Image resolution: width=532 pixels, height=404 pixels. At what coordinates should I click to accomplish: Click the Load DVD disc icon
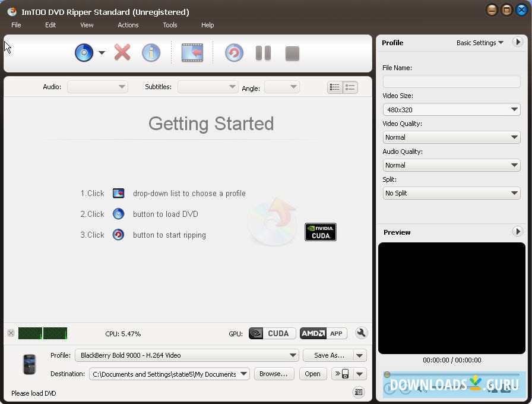83,52
